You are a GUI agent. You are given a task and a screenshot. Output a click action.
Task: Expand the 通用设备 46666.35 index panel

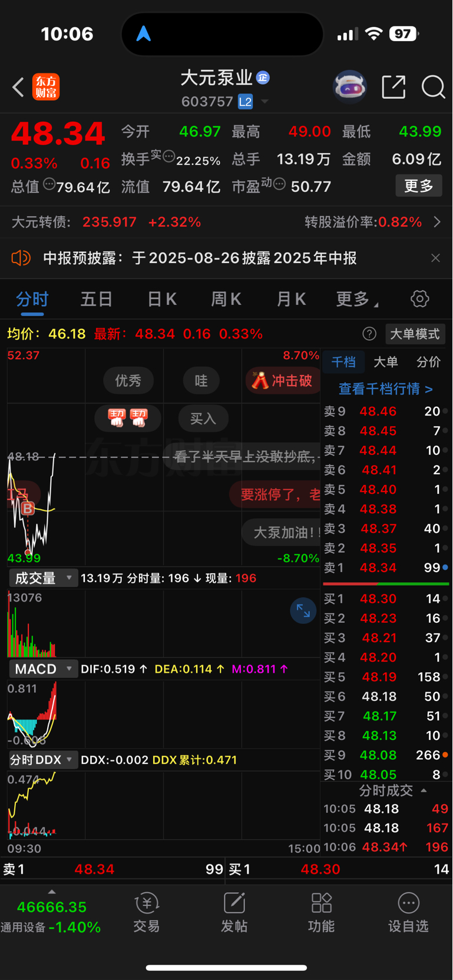pos(51,915)
